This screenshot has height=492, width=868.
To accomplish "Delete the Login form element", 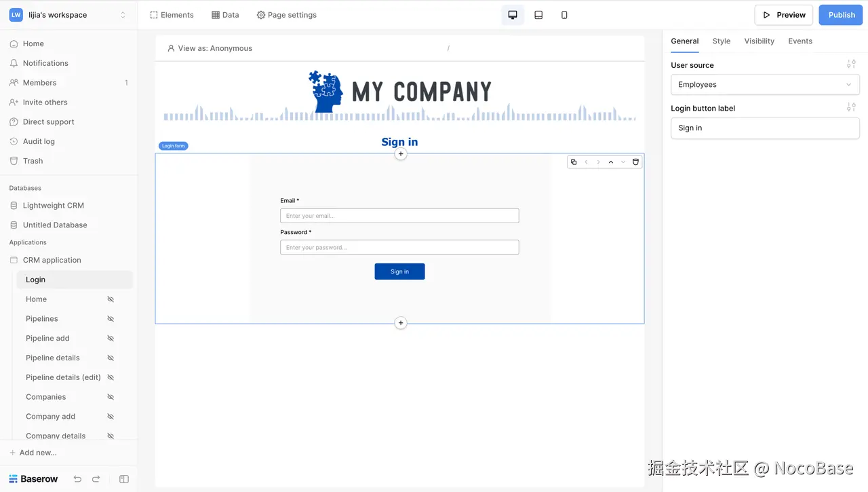I will pyautogui.click(x=635, y=162).
